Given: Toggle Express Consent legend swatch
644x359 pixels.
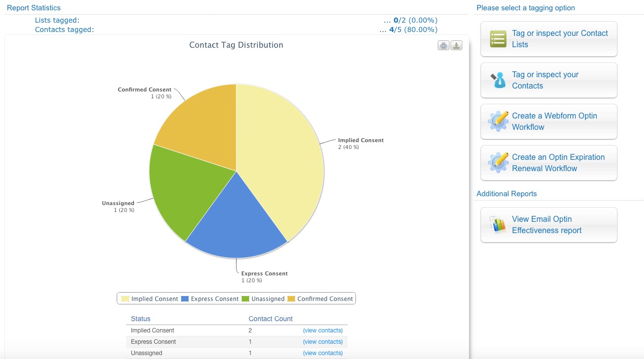Looking at the screenshot, I should click(185, 299).
